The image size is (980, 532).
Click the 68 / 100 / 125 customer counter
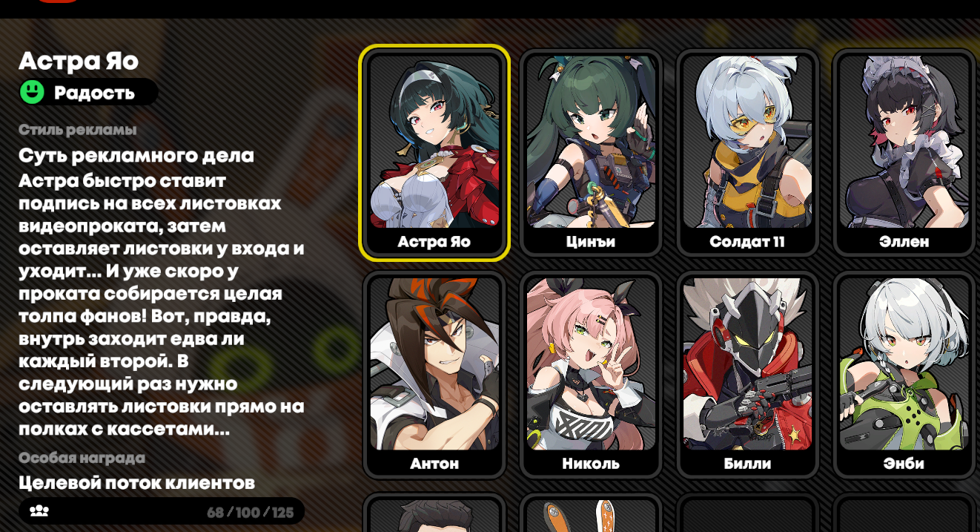pos(250,512)
